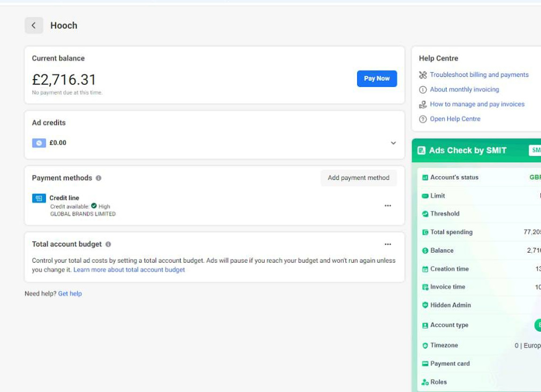Open Learn more about total account budget
Viewport: 541px width, 392px height.
[129, 270]
